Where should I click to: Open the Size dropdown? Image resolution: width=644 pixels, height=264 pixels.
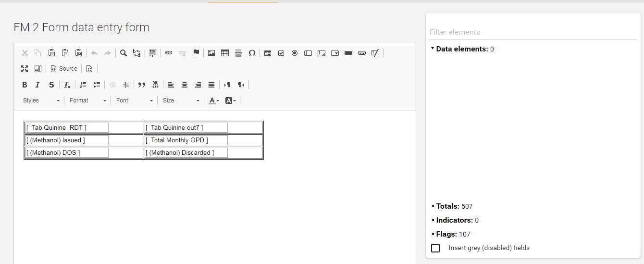click(181, 101)
